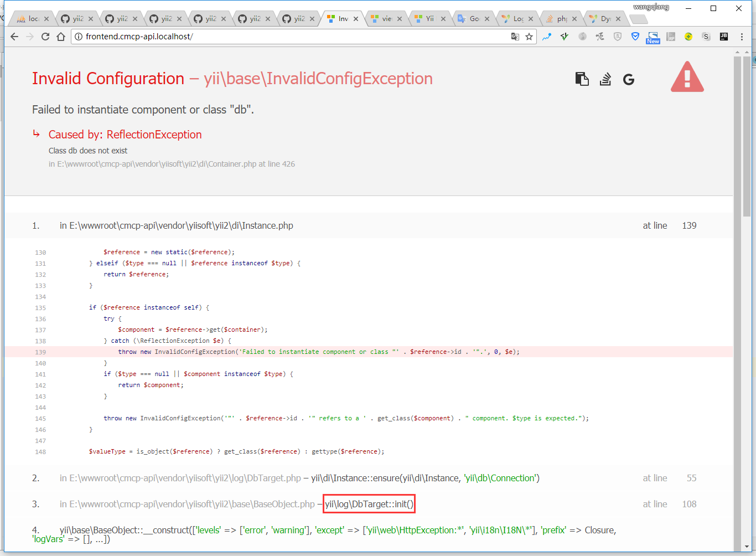This screenshot has height=556, width=756.
Task: Open Chrome's three-dot menu
Action: (742, 37)
